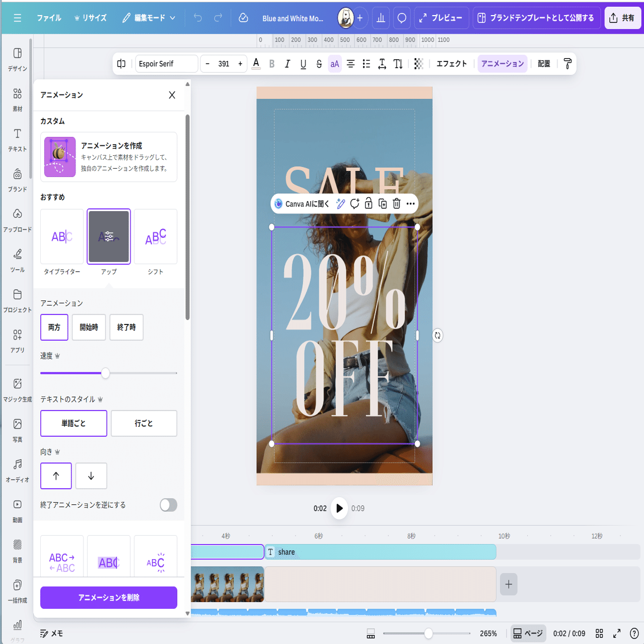Open the メモ notes button
Screen dimensions: 644x644
[52, 633]
